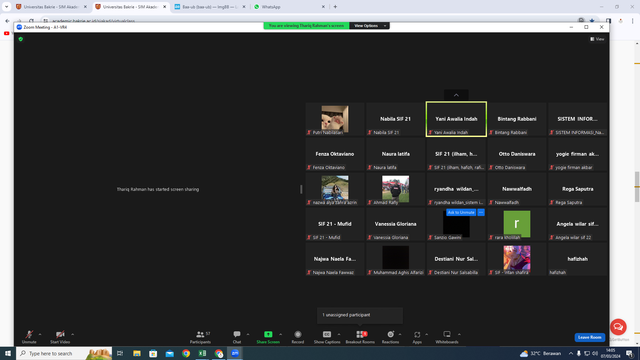The height and width of the screenshot is (360, 640).
Task: Open the Participants panel
Action: click(x=200, y=337)
